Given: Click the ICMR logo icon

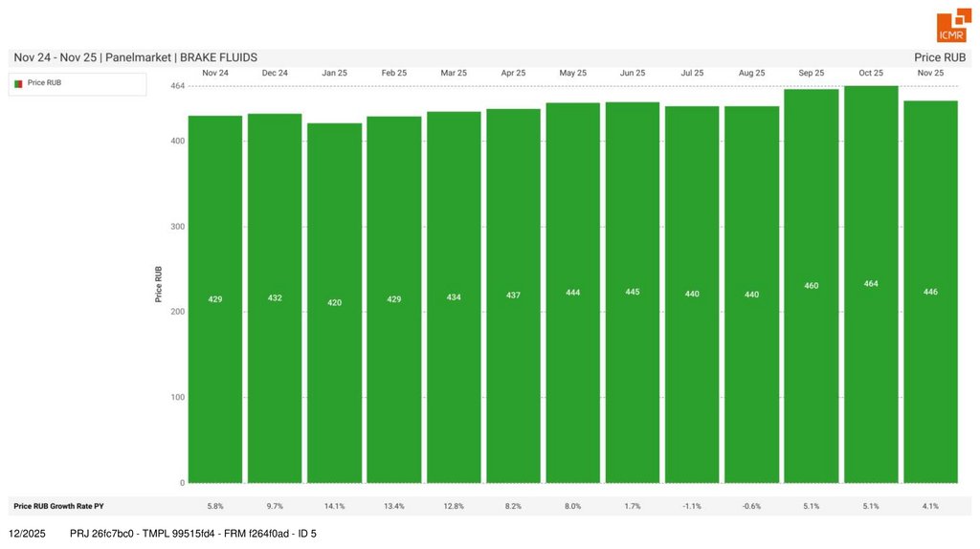Looking at the screenshot, I should tap(952, 27).
